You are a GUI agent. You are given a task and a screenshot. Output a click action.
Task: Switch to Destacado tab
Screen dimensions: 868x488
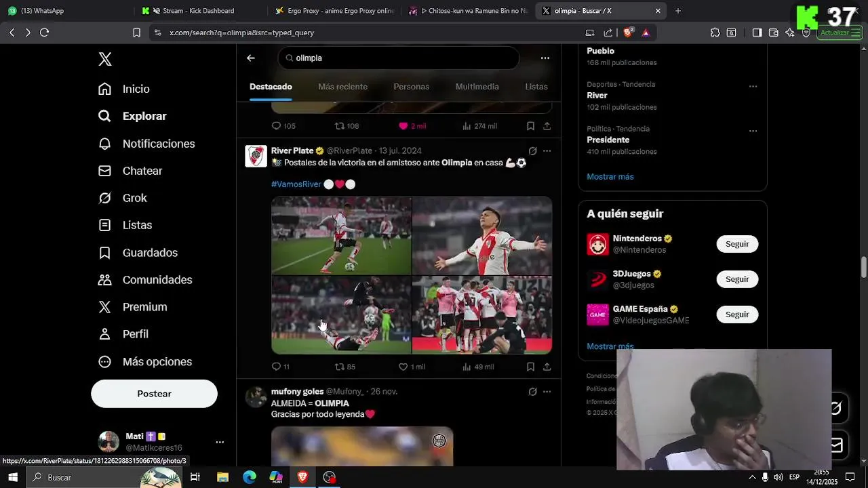pyautogui.click(x=271, y=87)
